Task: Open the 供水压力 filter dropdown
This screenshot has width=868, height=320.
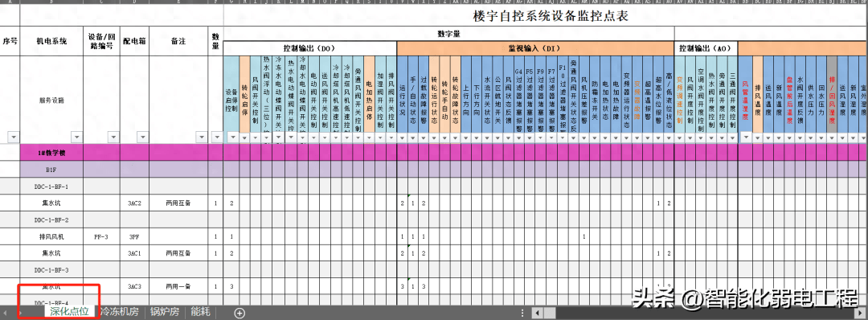Action: point(810,137)
